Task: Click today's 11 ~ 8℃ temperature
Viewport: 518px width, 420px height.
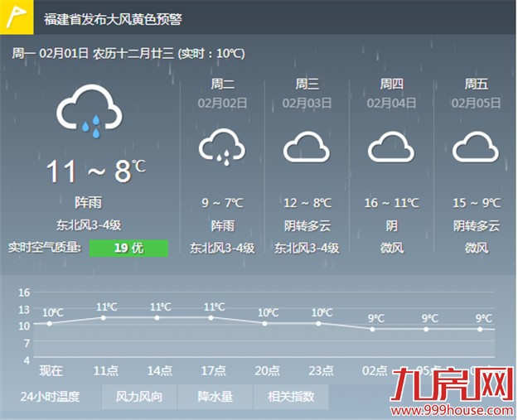Action: click(x=95, y=171)
